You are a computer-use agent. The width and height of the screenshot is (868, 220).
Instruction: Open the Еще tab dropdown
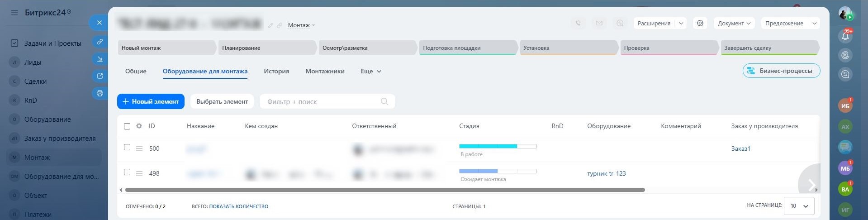point(371,71)
